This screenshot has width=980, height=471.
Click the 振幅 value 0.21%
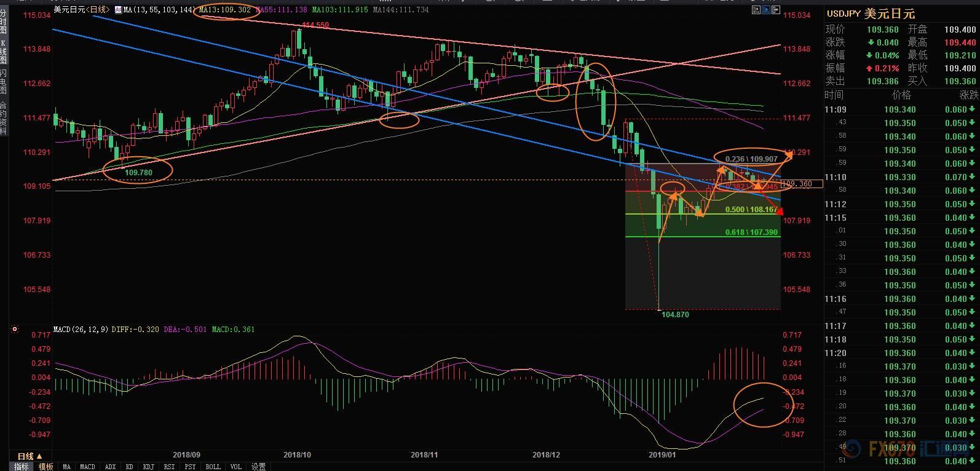coord(888,68)
